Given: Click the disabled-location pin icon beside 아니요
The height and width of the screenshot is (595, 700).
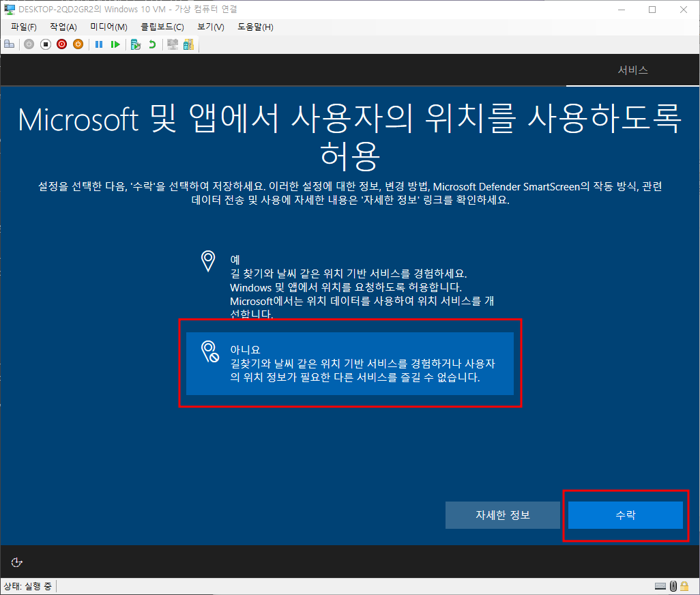Looking at the screenshot, I should 210,351.
